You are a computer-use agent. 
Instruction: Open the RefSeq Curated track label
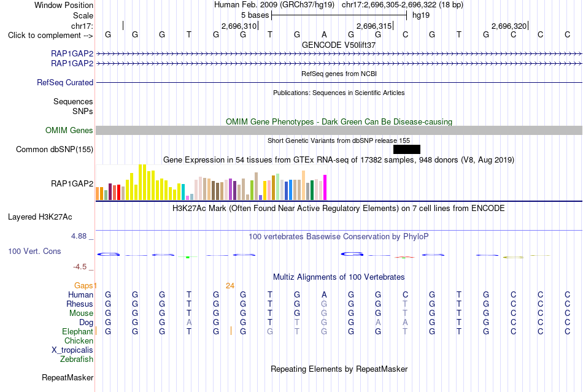(x=65, y=82)
